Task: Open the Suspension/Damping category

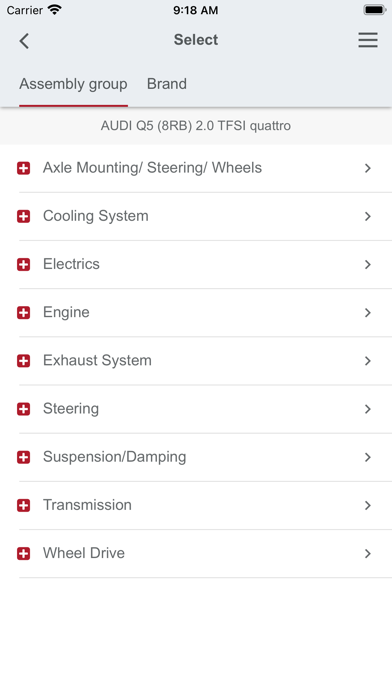Action: 196,457
